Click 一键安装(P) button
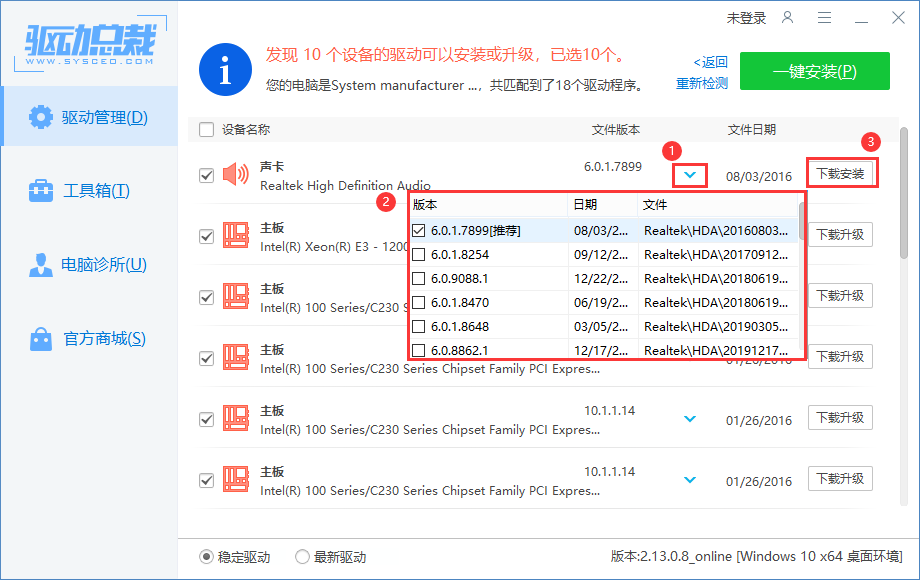This screenshot has width=920, height=580. [x=814, y=71]
